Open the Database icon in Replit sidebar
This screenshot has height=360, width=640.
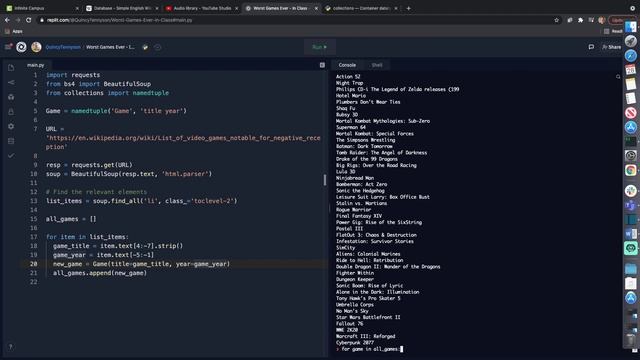pyautogui.click(x=11, y=141)
